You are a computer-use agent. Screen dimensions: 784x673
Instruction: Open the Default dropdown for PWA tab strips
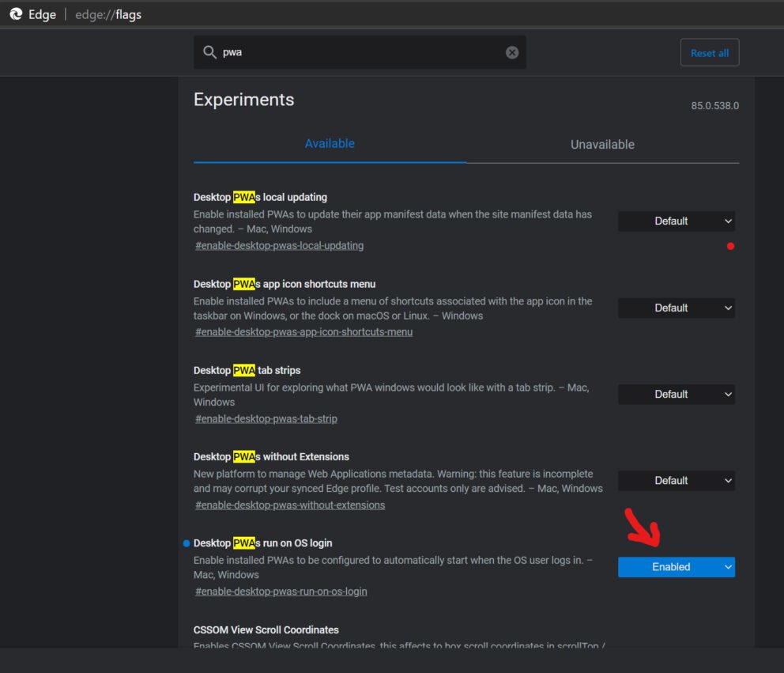(676, 394)
